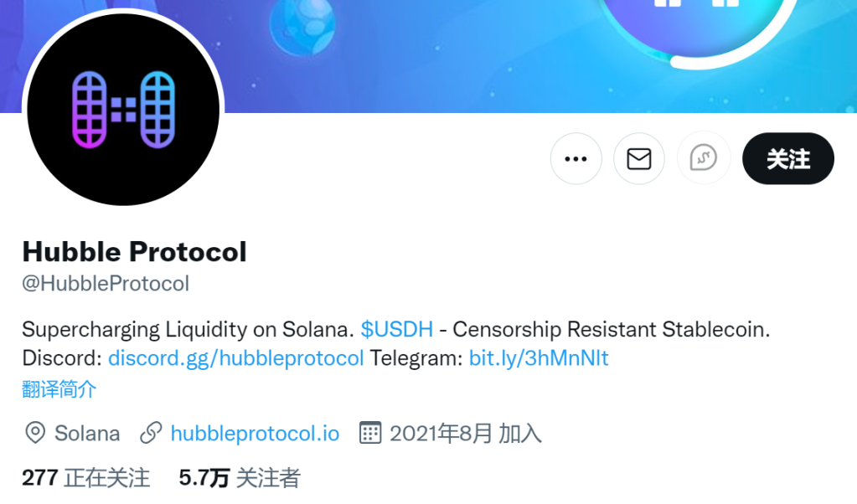Open the Hubble Protocol profile picture
The height and width of the screenshot is (504, 857).
point(123,110)
